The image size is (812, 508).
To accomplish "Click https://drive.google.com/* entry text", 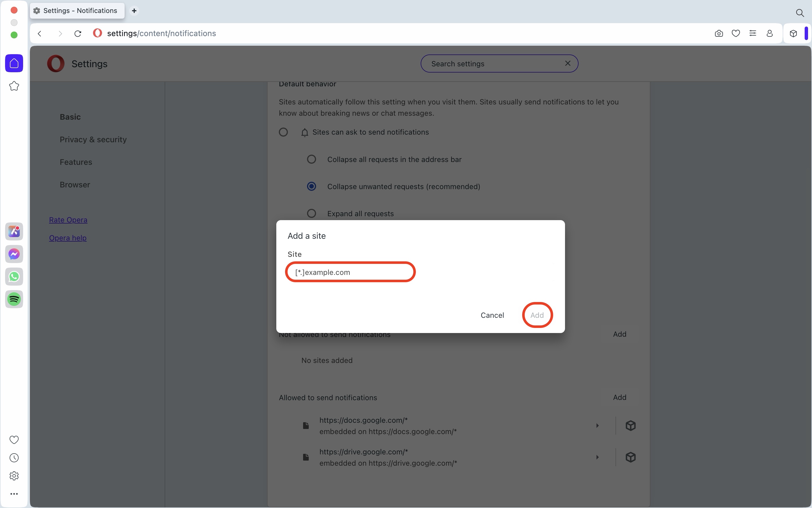I will tap(364, 452).
